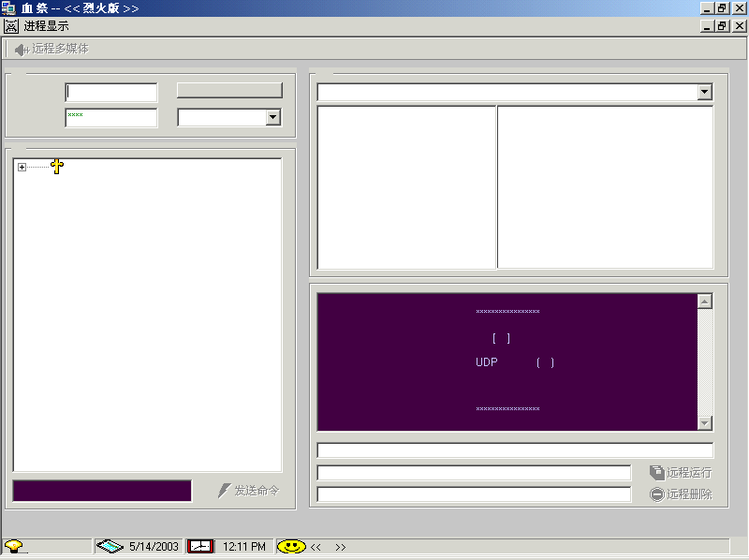The image size is (749, 560).
Task: Click the 进程显示 skull icon in menu bar
Action: click(x=11, y=26)
